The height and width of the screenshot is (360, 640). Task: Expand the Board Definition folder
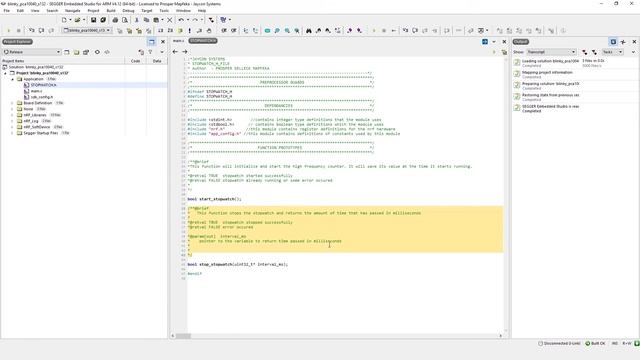tap(13, 103)
